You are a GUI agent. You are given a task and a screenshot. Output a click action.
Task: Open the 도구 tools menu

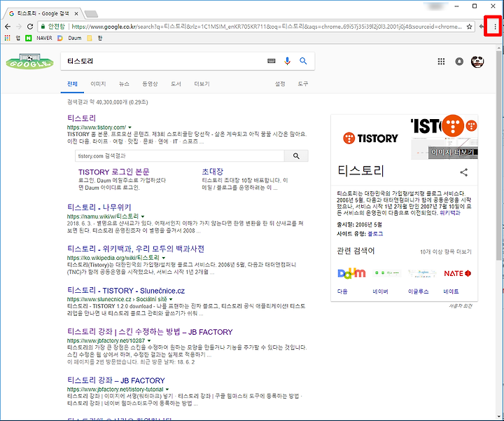(303, 84)
